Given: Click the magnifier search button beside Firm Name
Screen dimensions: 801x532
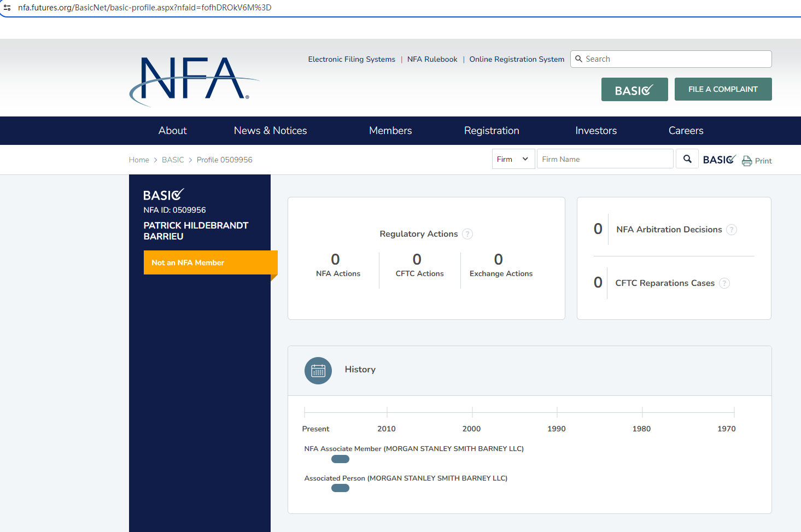Looking at the screenshot, I should coord(687,159).
